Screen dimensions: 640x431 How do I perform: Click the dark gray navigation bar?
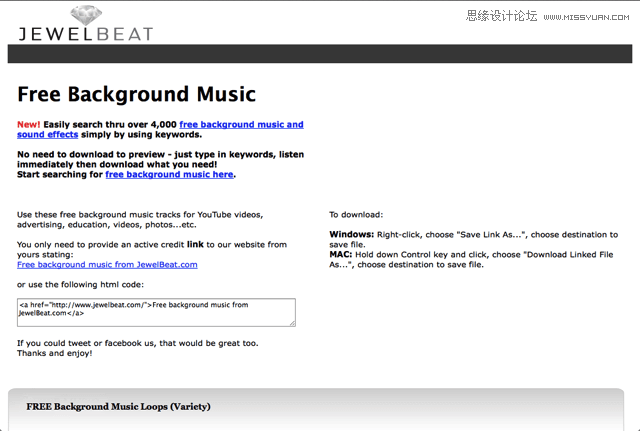pyautogui.click(x=320, y=53)
